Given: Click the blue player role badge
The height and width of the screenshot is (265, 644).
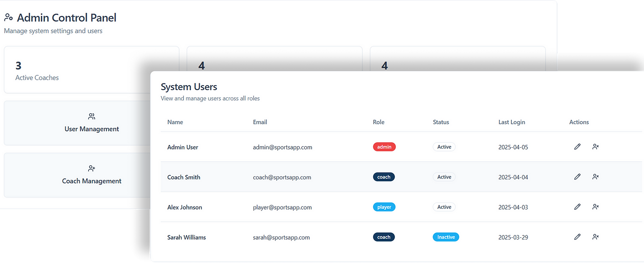Looking at the screenshot, I should [x=384, y=207].
